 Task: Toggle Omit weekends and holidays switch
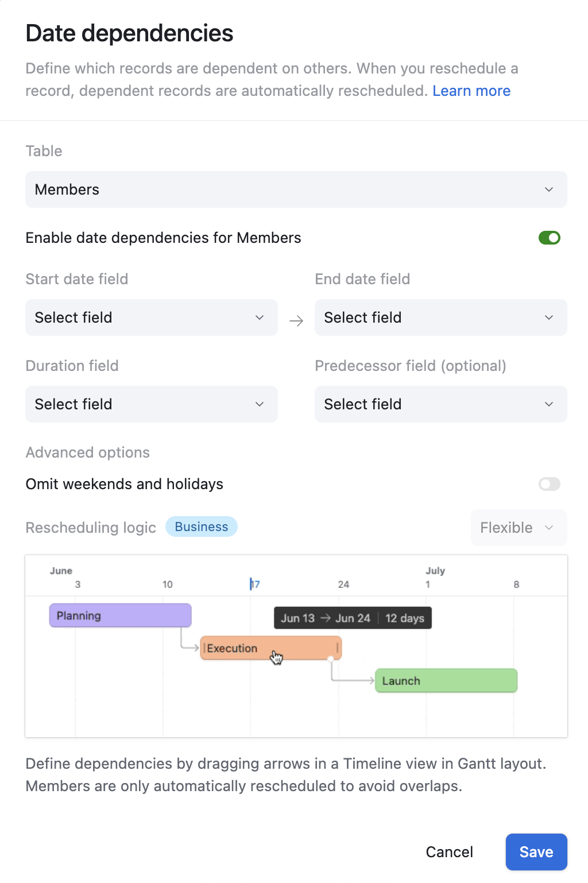coord(550,484)
